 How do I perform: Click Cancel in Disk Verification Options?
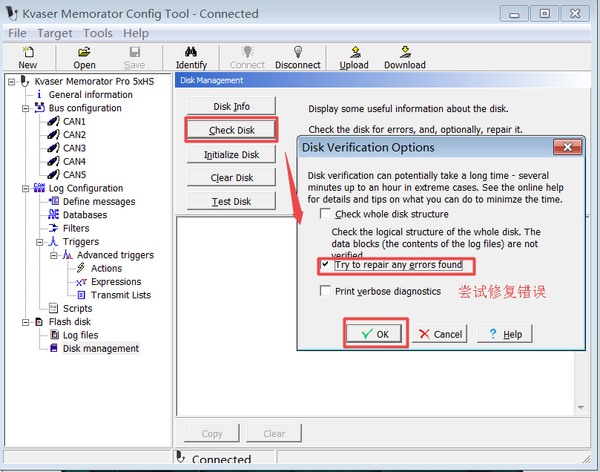tap(440, 334)
